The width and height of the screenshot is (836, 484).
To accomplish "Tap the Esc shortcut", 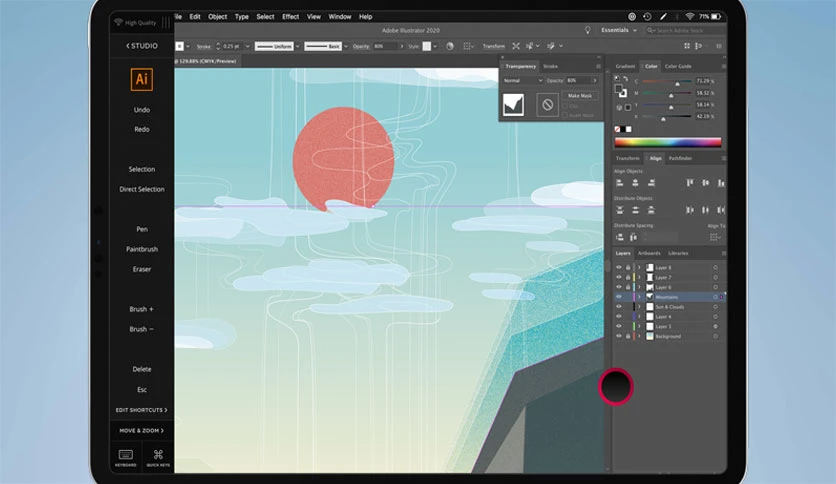I will [x=142, y=390].
